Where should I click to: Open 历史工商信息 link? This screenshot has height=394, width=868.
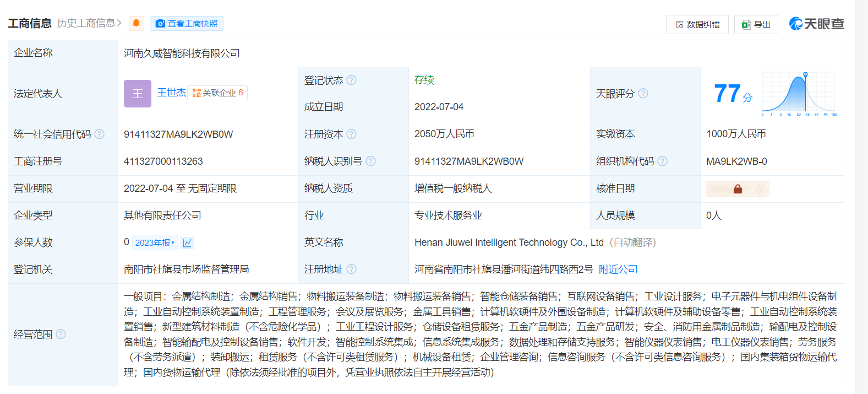pos(89,23)
